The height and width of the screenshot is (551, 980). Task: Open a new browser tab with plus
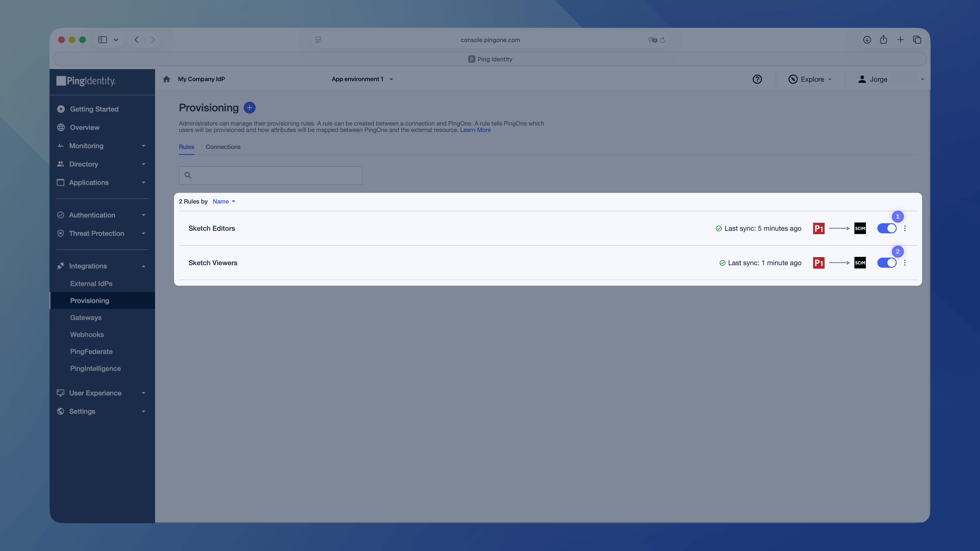[900, 40]
